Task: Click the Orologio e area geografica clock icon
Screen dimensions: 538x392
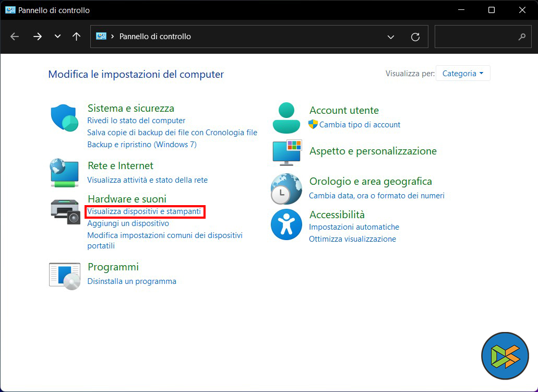Action: click(286, 189)
